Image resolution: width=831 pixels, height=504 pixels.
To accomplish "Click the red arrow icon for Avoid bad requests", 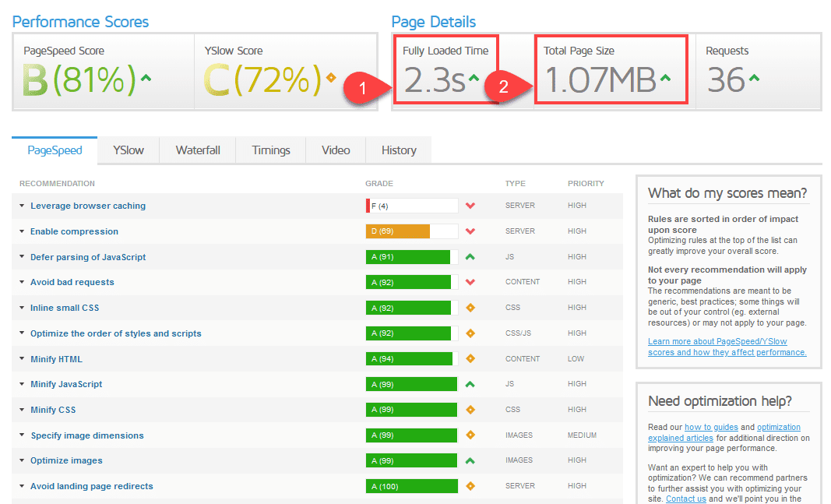I will click(x=468, y=281).
